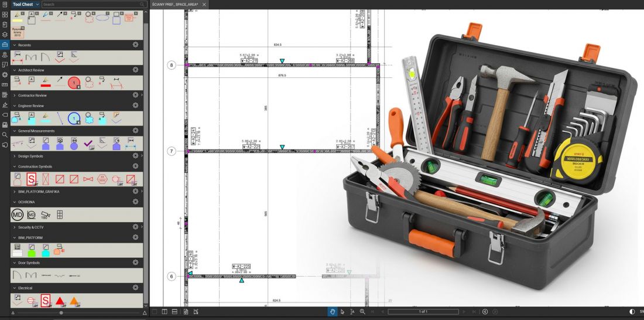Select the hexagon symbol in Construction Symbols

(102, 179)
